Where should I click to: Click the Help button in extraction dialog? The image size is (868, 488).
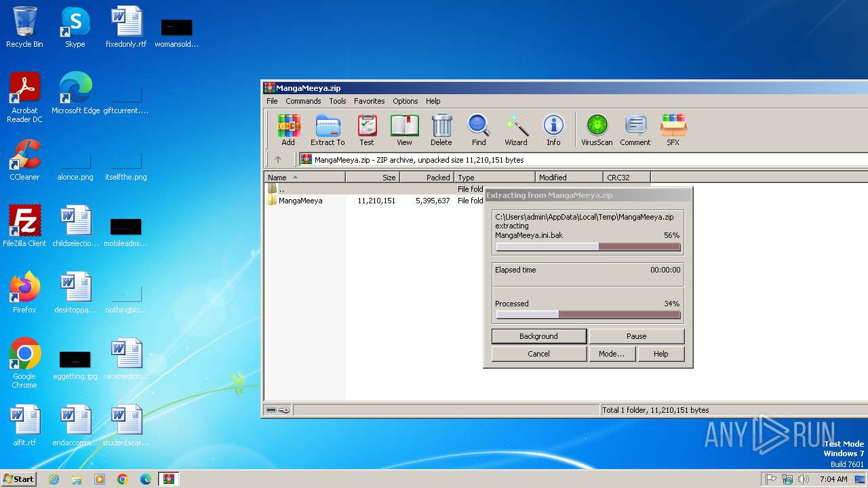coord(661,354)
